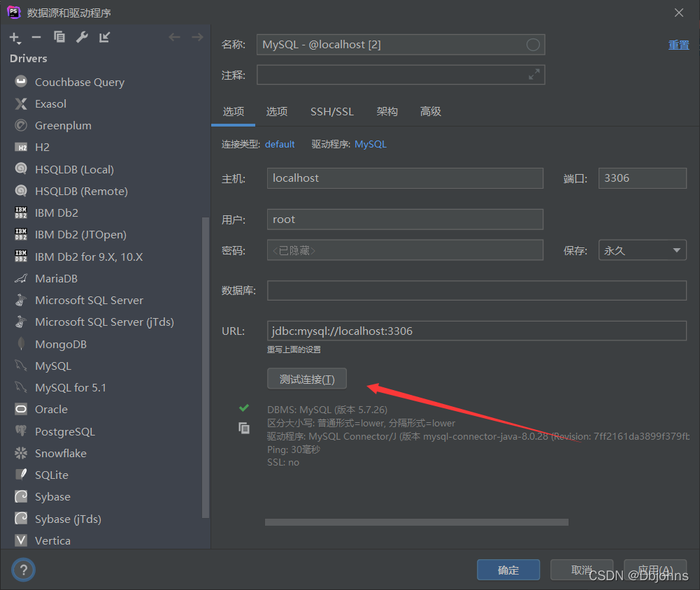Select IBM Db2 for 9.X, 10.X driver
The height and width of the screenshot is (590, 700).
click(x=89, y=257)
